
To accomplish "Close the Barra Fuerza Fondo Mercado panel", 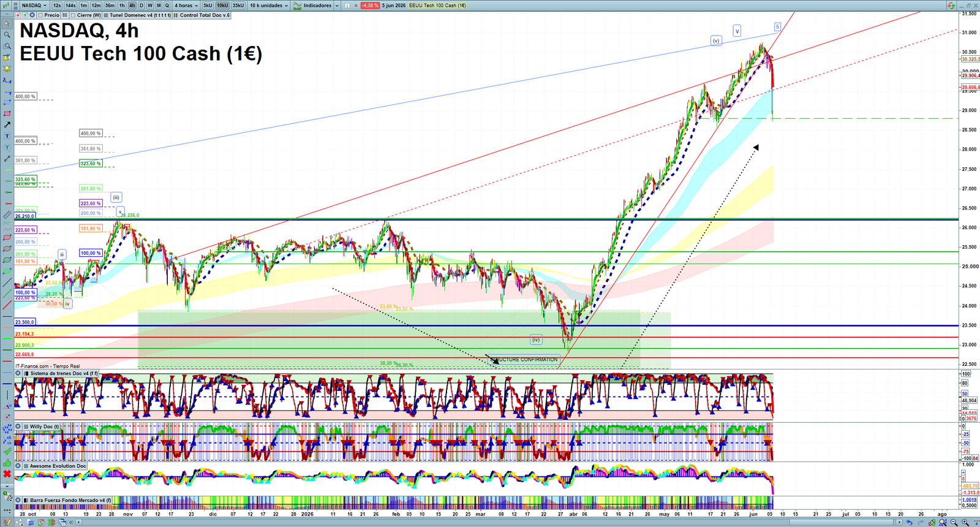I will [18, 500].
